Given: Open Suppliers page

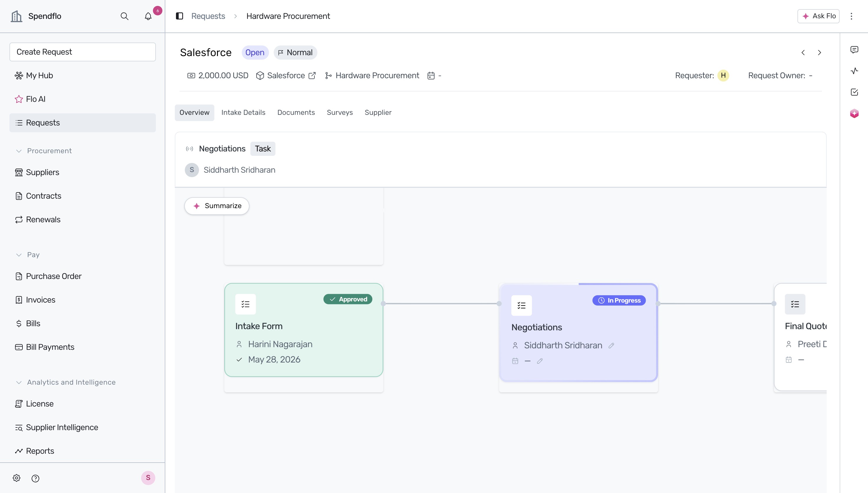Looking at the screenshot, I should 83,172.
